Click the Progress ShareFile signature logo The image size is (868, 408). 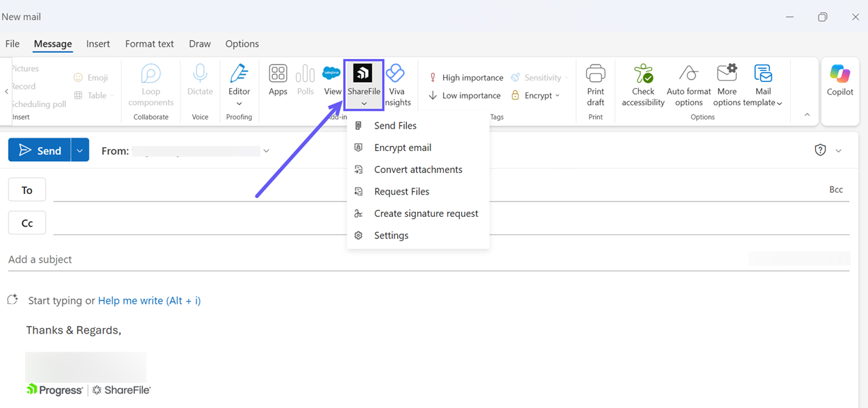pos(88,390)
